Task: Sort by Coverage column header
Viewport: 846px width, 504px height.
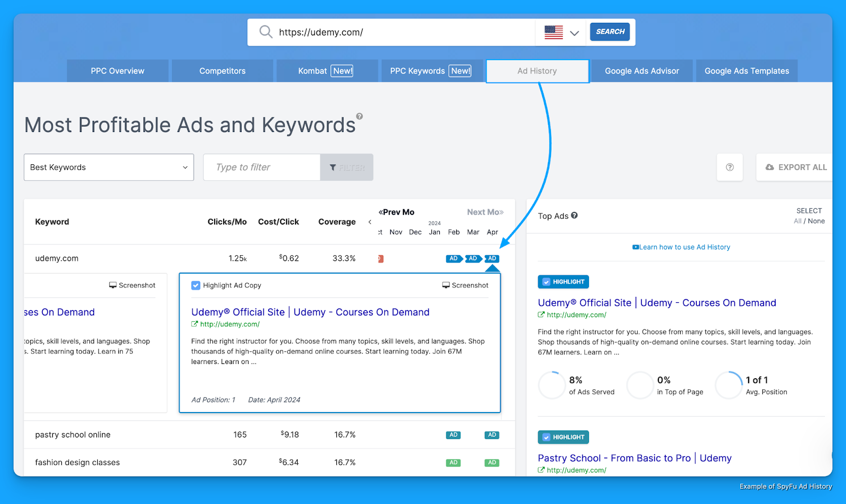Action: (337, 222)
